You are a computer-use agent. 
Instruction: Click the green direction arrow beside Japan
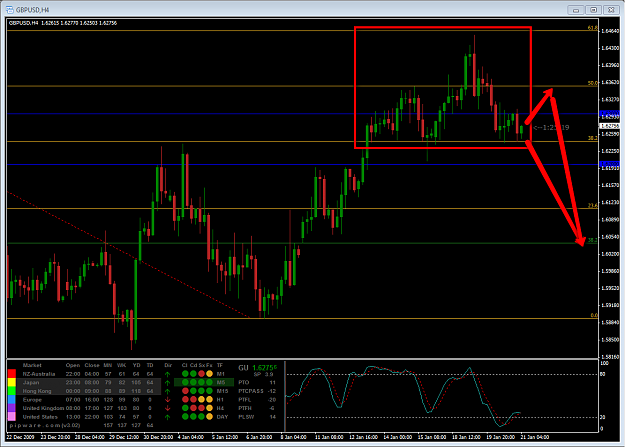pos(167,383)
